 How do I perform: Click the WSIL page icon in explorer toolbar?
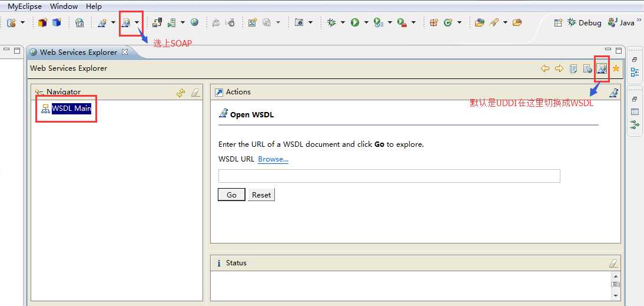[587, 68]
